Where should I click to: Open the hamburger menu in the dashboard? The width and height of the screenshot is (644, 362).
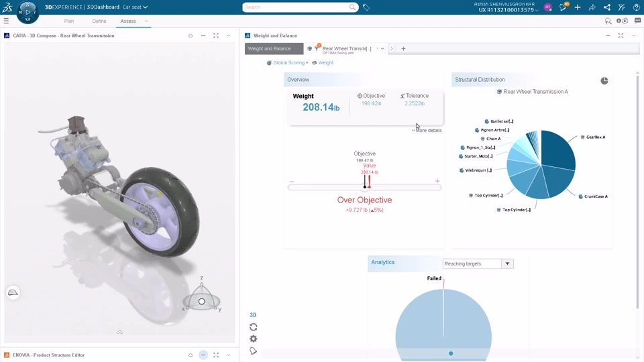pyautogui.click(x=6, y=21)
